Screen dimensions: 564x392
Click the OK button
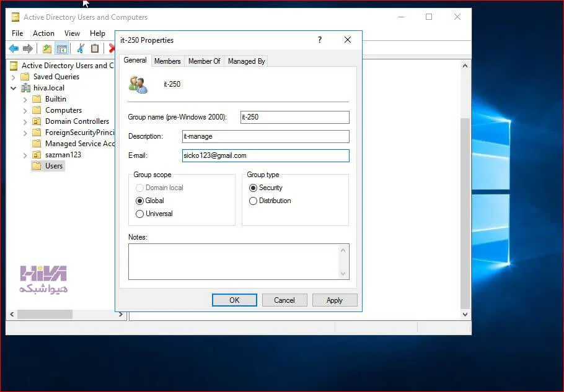(x=234, y=300)
